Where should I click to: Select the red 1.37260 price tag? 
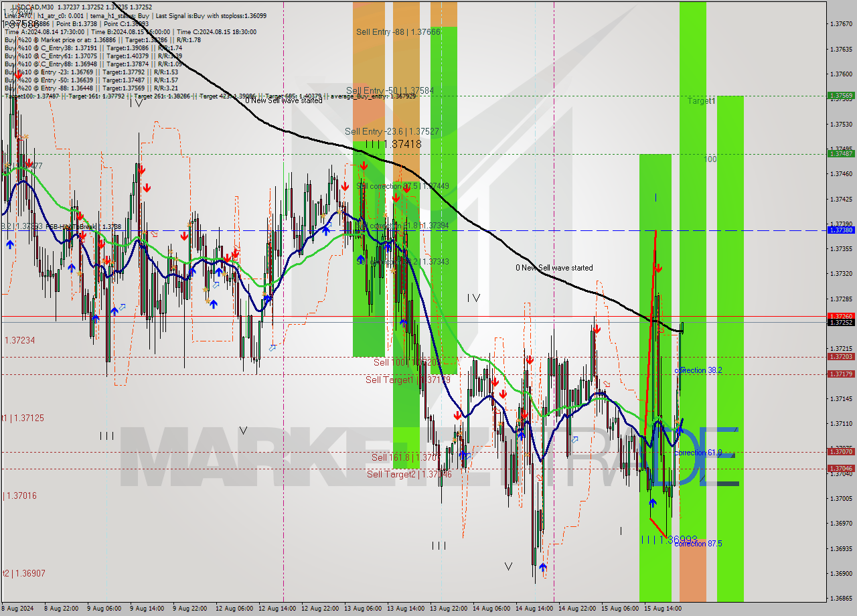841,316
